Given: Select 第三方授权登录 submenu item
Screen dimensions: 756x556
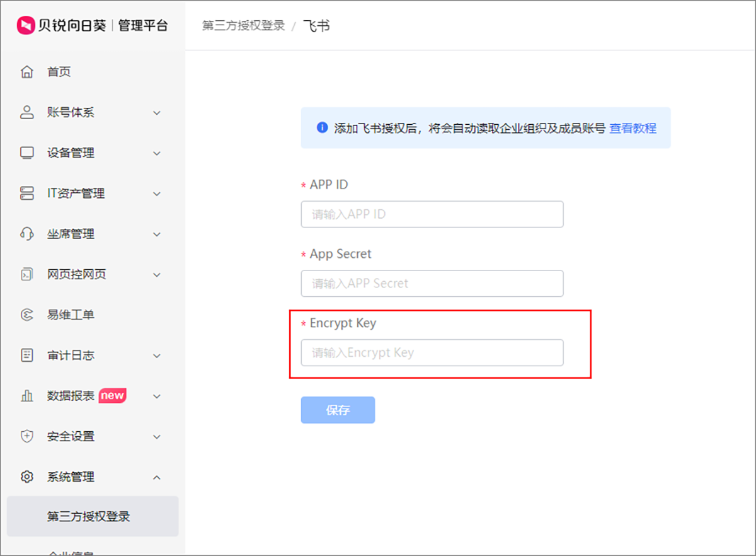Looking at the screenshot, I should (x=93, y=516).
